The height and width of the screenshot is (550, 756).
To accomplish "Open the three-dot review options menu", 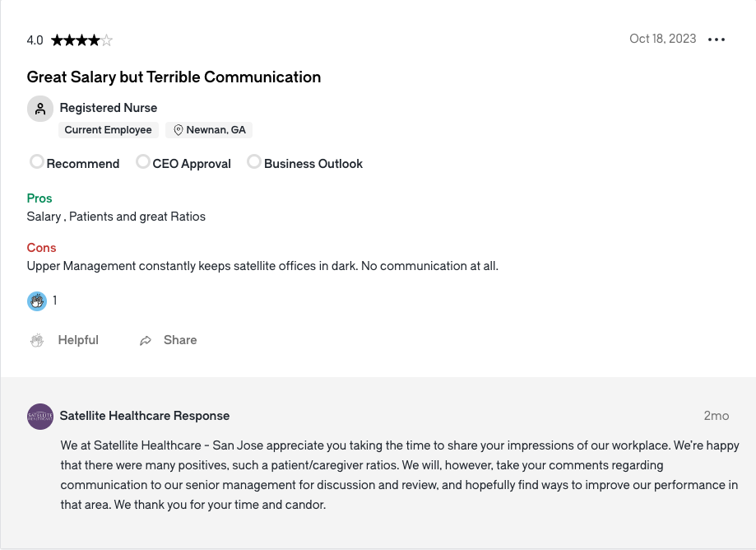I will click(716, 39).
